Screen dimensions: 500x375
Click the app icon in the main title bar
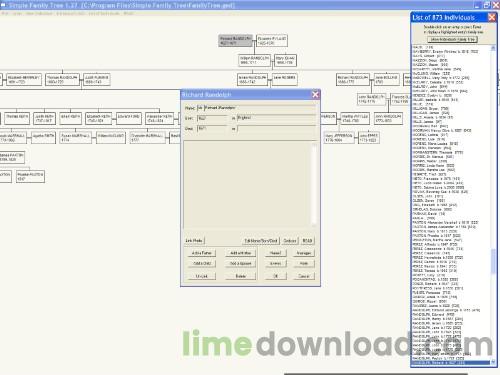coord(3,5)
